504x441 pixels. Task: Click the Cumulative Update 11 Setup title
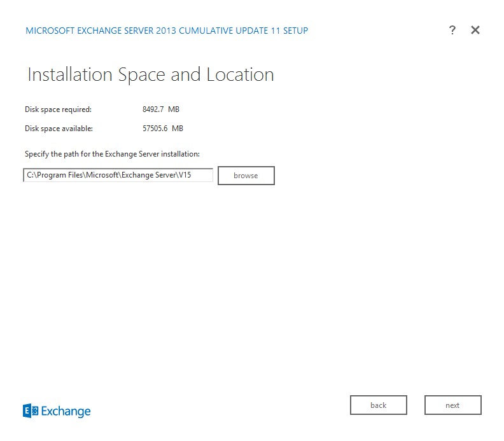click(167, 31)
